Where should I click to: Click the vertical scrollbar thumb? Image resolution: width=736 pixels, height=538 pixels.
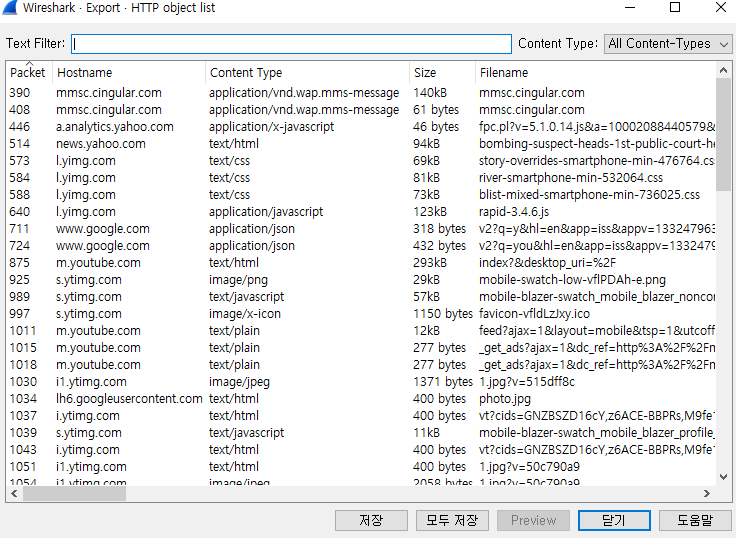(723, 135)
